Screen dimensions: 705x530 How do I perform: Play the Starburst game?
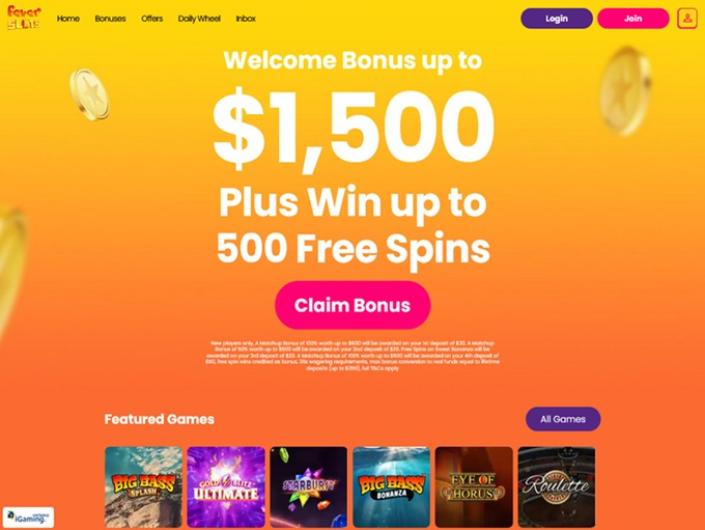tap(308, 487)
